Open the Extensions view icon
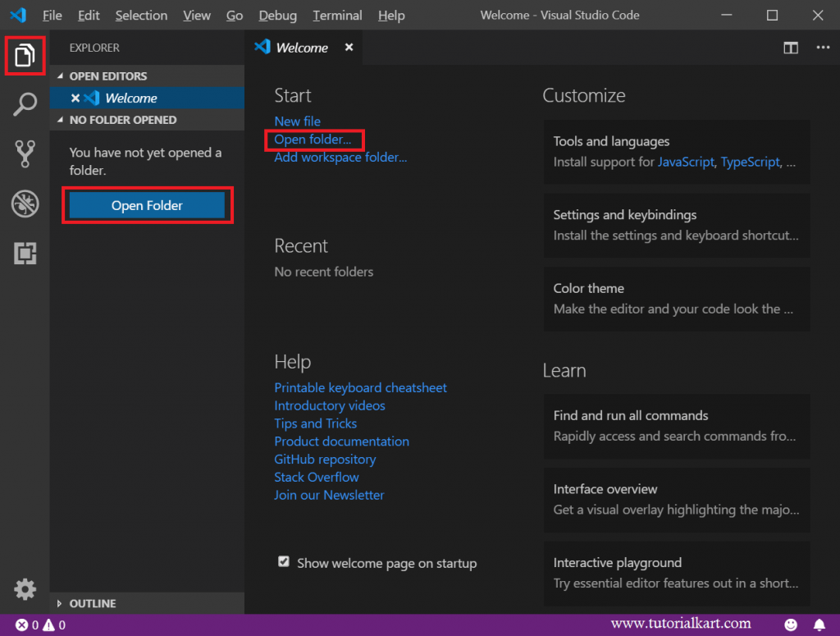This screenshot has height=636, width=840. (x=25, y=254)
